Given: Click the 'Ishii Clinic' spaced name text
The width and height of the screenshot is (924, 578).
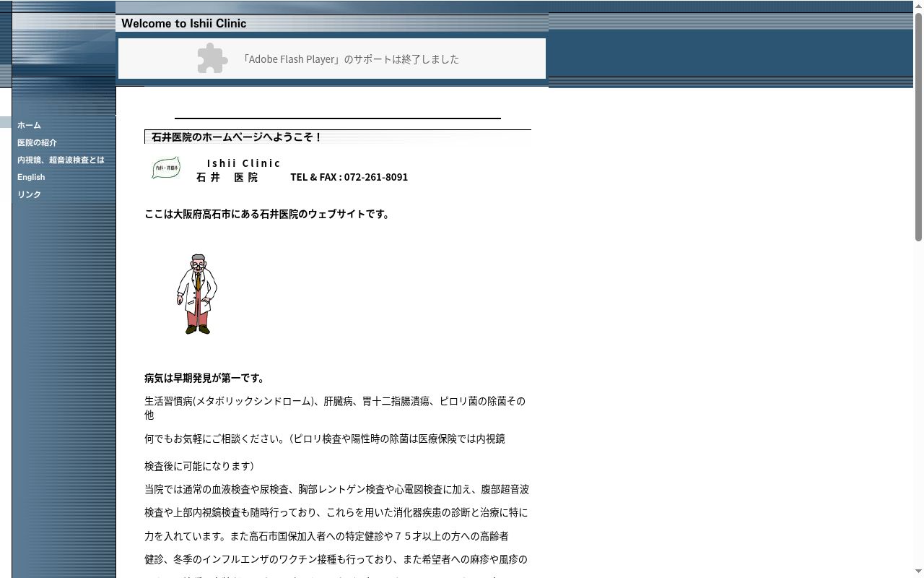Looking at the screenshot, I should tap(244, 163).
